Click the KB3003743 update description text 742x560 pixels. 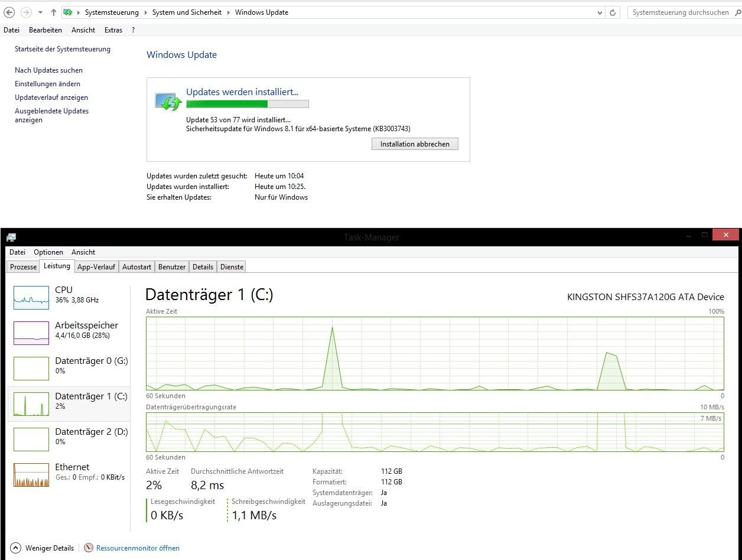pyautogui.click(x=298, y=129)
